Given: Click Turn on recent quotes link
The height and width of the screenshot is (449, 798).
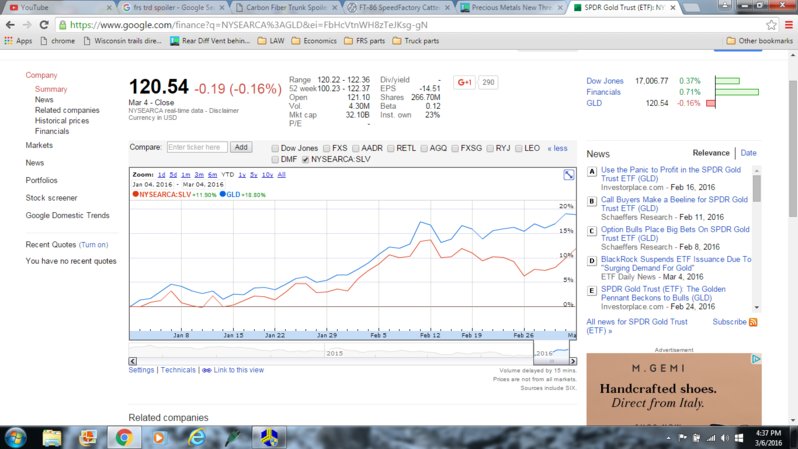Looking at the screenshot, I should point(93,245).
